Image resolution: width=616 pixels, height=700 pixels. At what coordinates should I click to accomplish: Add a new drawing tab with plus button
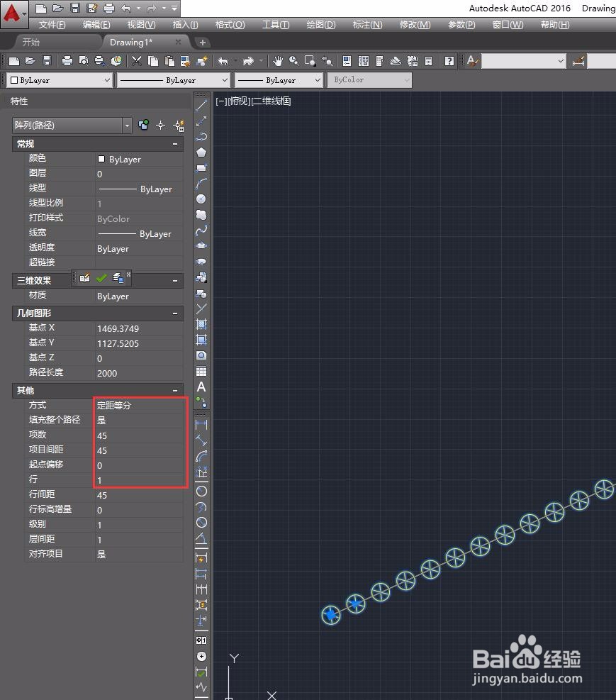pyautogui.click(x=203, y=43)
